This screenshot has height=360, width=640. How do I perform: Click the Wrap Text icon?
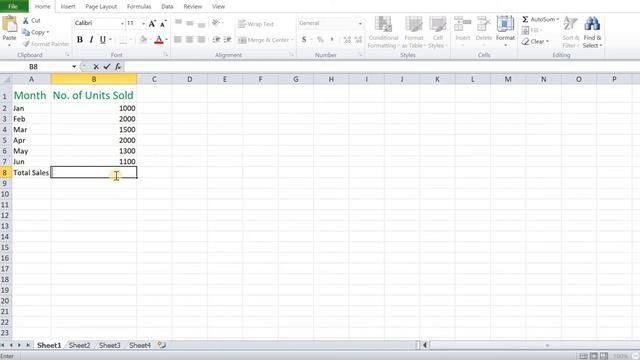[242, 24]
